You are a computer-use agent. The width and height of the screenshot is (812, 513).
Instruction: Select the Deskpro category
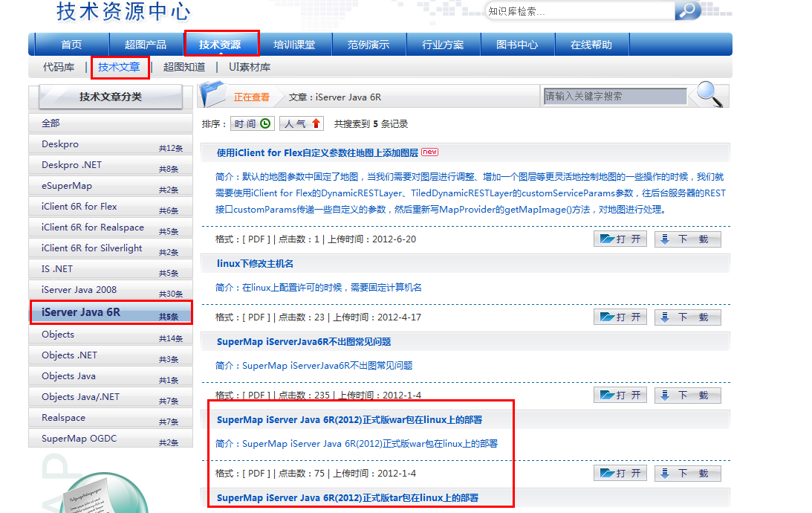point(111,144)
